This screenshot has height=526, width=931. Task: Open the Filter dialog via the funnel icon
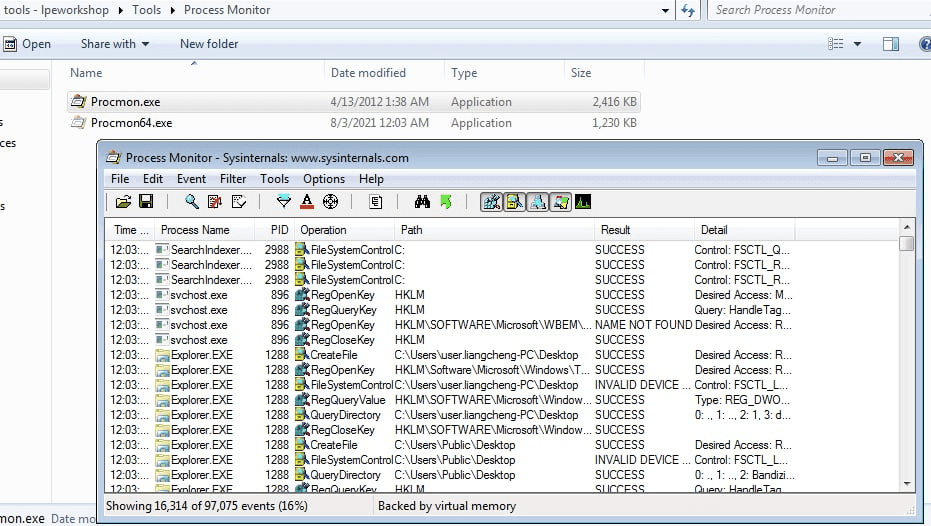pos(284,202)
